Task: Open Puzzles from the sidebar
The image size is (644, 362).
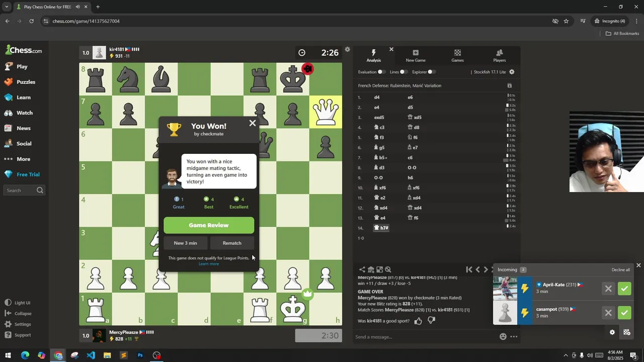Action: [26, 82]
